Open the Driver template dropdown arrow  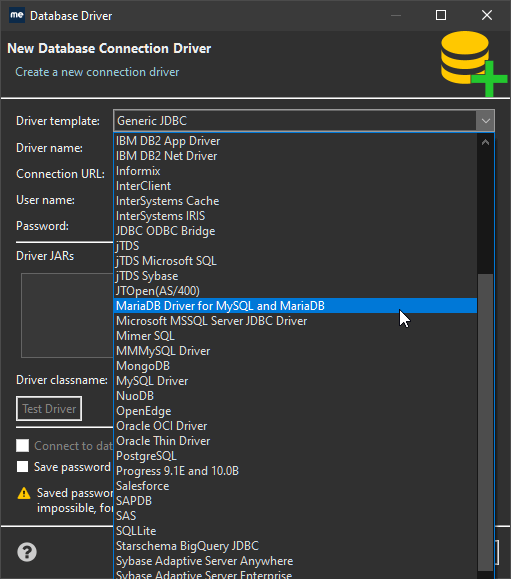click(485, 121)
